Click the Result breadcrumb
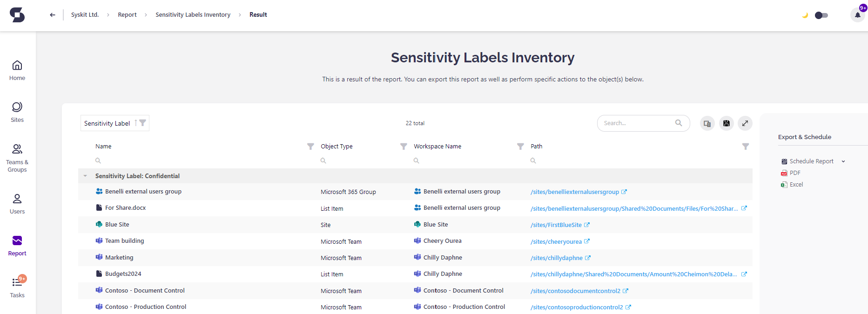This screenshot has height=314, width=868. click(258, 15)
